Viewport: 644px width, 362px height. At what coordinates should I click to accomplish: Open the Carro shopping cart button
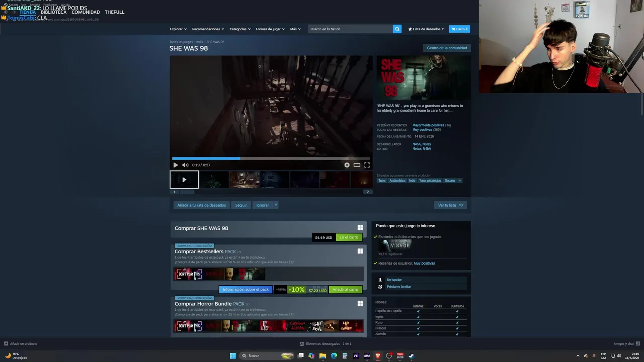pyautogui.click(x=459, y=29)
